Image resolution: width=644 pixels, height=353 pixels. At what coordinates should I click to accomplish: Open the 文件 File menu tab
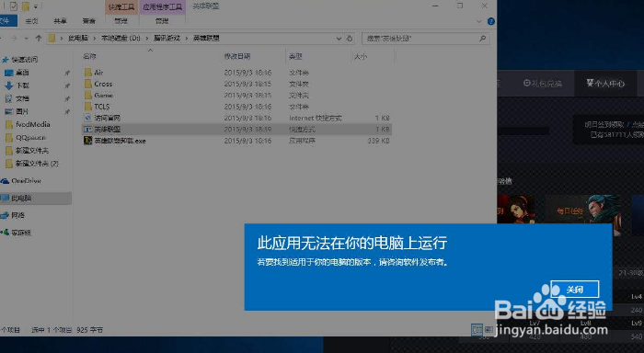pyautogui.click(x=7, y=21)
